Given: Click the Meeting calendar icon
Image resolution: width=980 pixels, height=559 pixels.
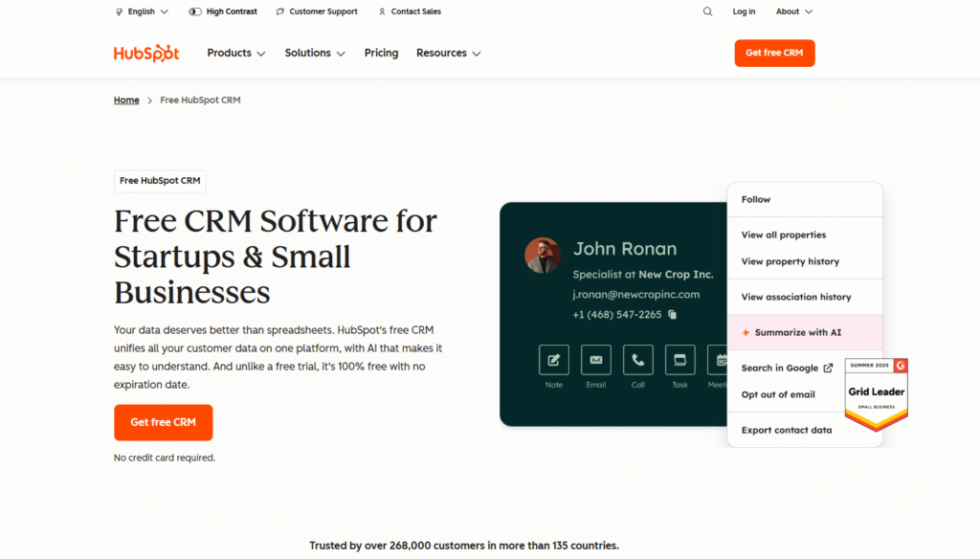Looking at the screenshot, I should tap(718, 360).
